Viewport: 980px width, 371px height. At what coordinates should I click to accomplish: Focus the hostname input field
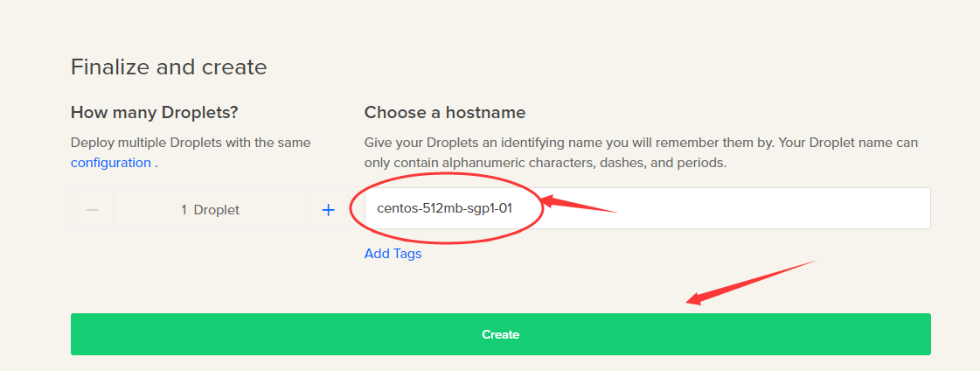point(648,208)
